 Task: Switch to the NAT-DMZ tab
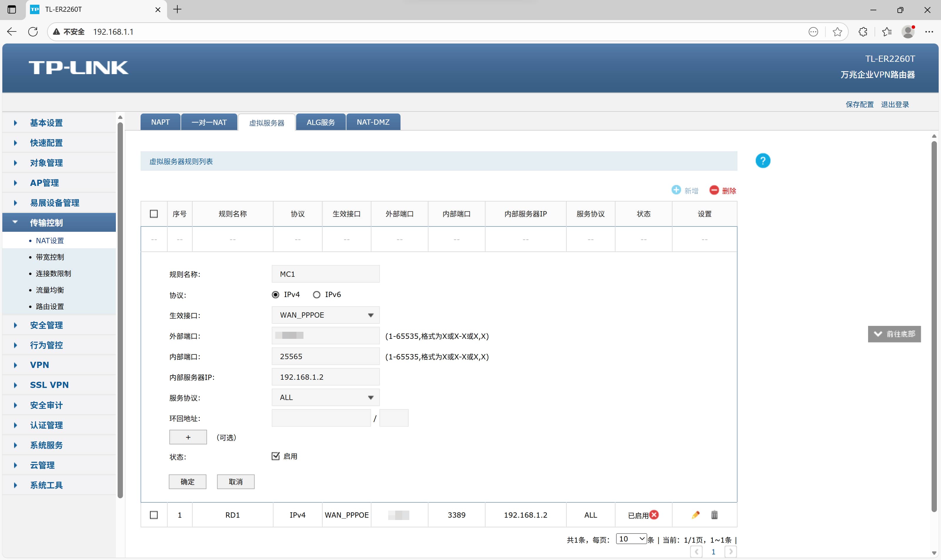click(x=373, y=122)
